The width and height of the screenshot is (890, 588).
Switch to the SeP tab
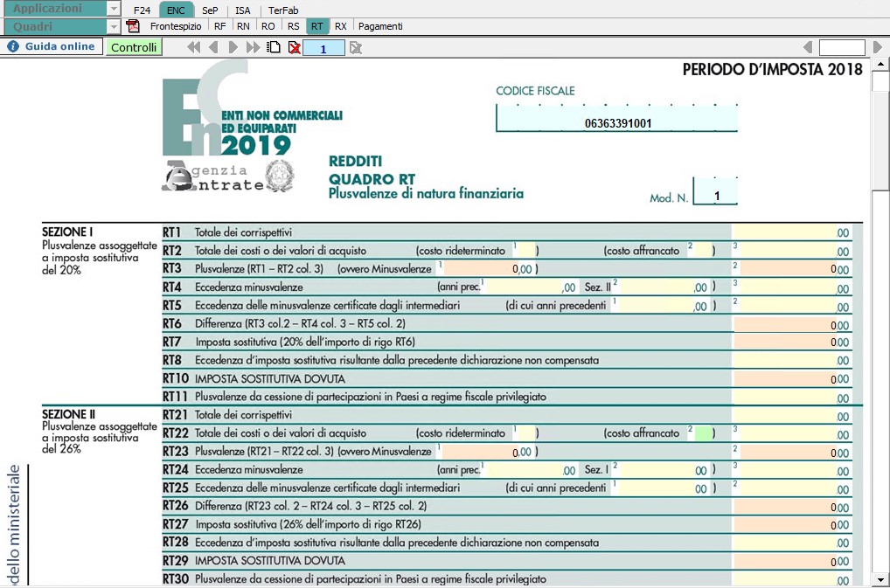(x=210, y=10)
